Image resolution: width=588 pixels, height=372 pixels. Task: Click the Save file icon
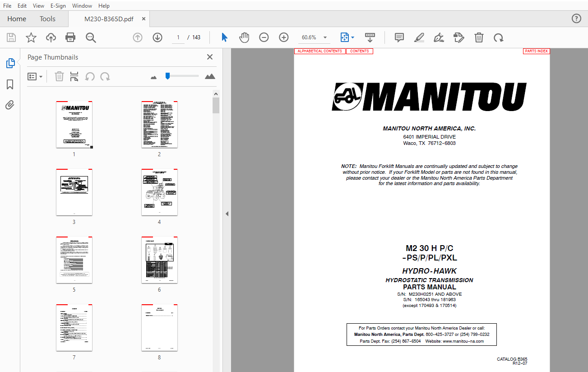pyautogui.click(x=11, y=37)
